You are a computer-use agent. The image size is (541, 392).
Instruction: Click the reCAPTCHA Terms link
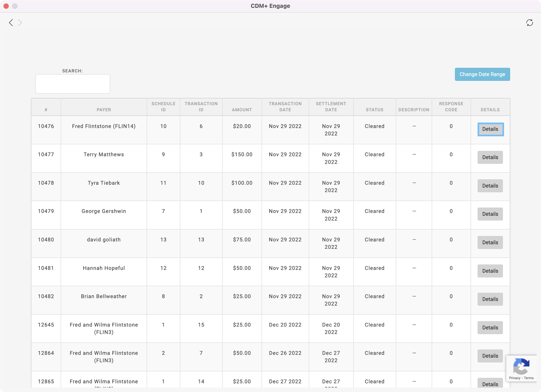click(x=529, y=378)
